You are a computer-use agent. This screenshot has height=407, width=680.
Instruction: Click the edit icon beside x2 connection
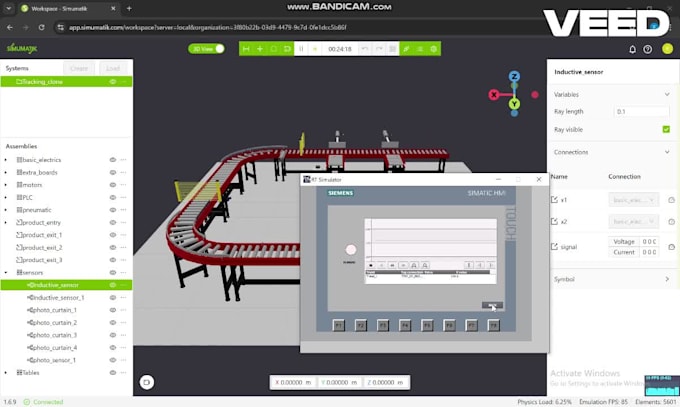click(554, 221)
